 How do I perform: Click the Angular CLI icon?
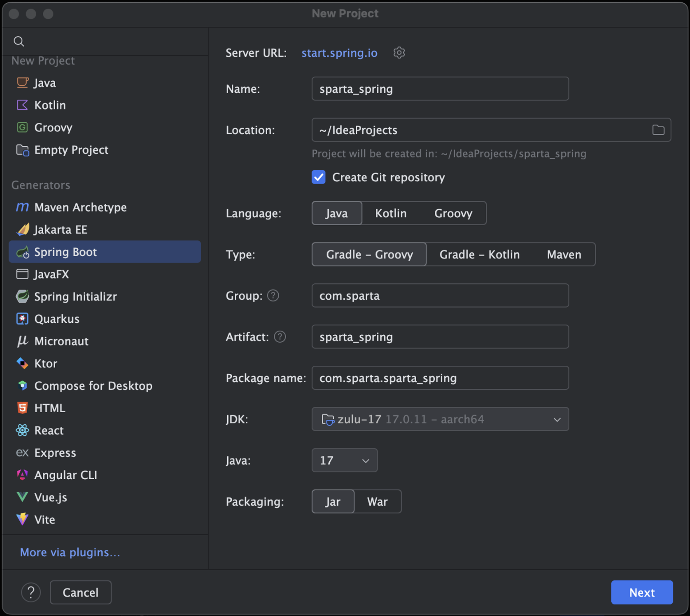[22, 475]
